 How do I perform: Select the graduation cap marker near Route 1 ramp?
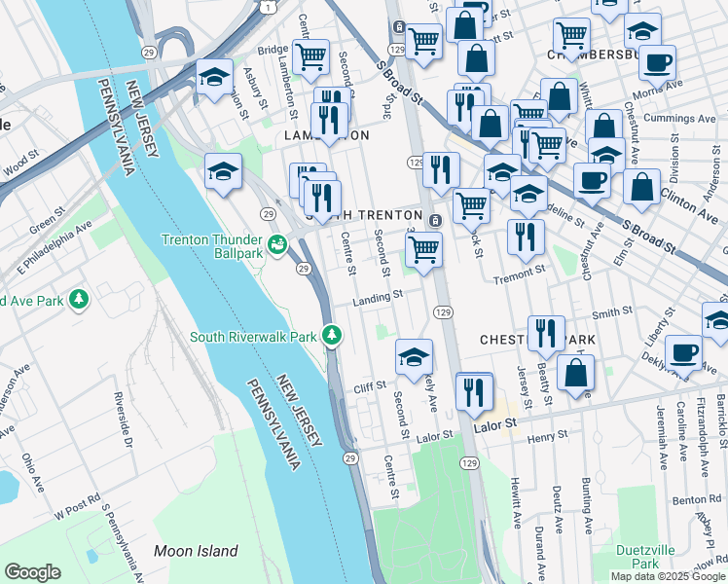tap(215, 78)
